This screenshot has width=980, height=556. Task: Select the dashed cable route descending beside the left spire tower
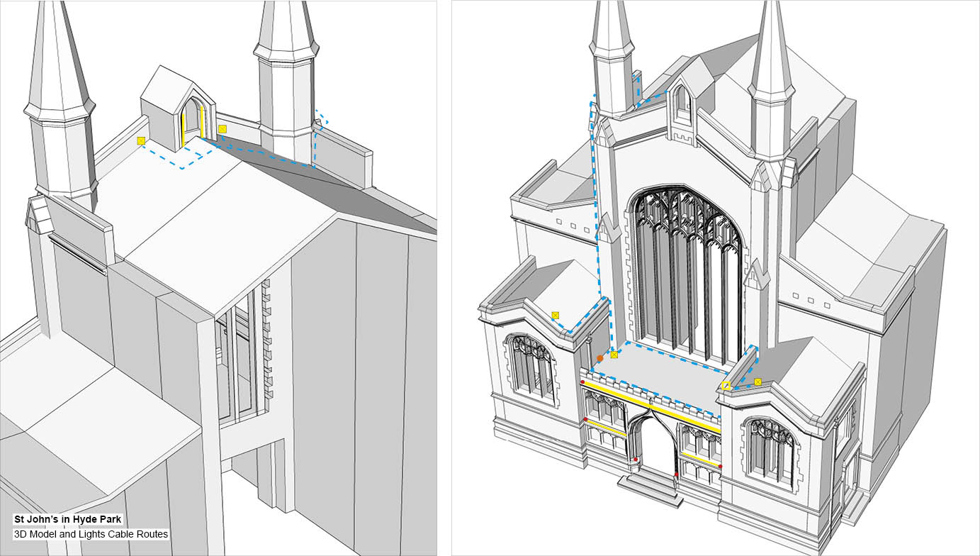tap(594, 199)
